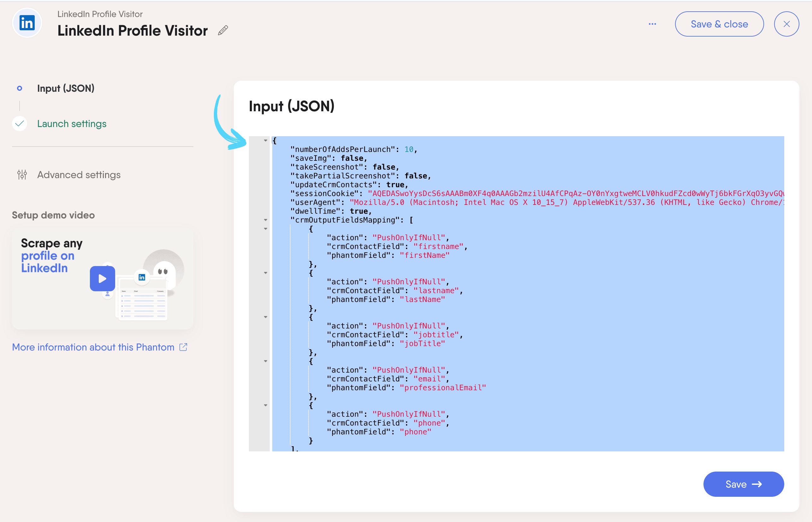This screenshot has width=812, height=522.
Task: Click the Setup demo video label
Action: (x=53, y=215)
